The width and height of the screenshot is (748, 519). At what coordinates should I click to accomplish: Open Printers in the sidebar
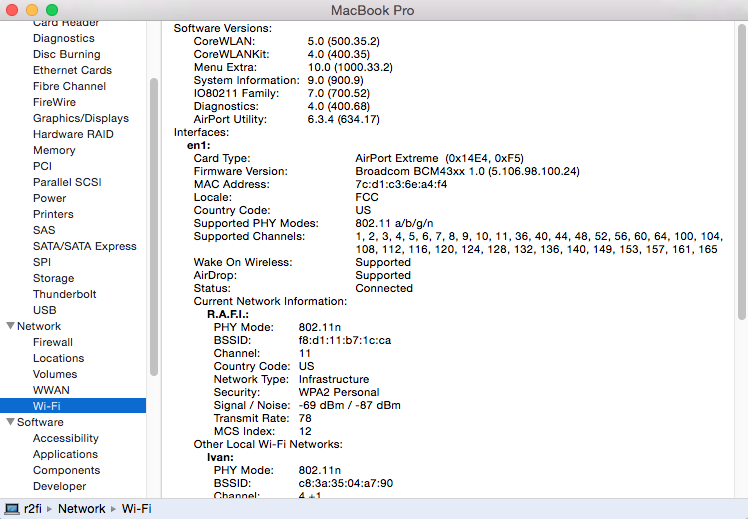tap(53, 214)
